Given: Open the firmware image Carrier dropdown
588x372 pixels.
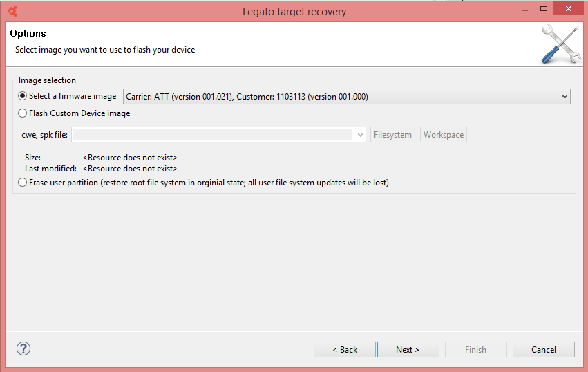Looking at the screenshot, I should [x=346, y=97].
